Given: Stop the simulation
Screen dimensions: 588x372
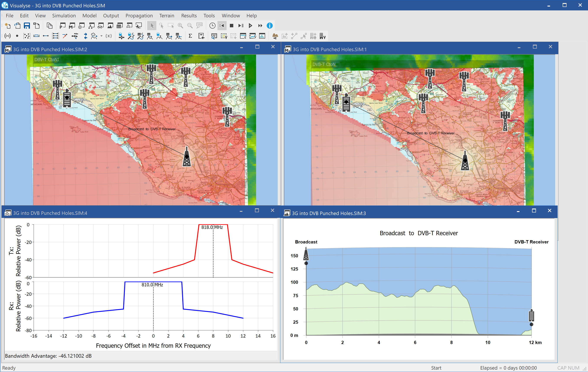Looking at the screenshot, I should point(232,26).
